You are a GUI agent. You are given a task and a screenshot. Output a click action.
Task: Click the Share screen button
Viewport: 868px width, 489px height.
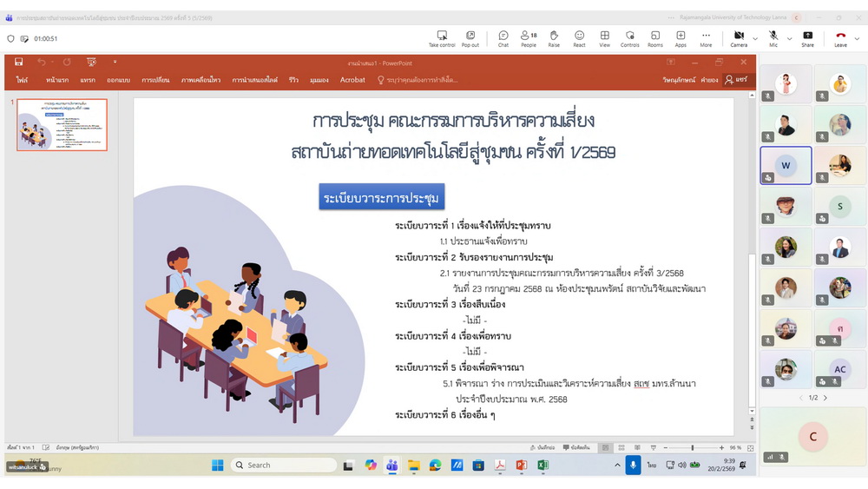coord(807,38)
